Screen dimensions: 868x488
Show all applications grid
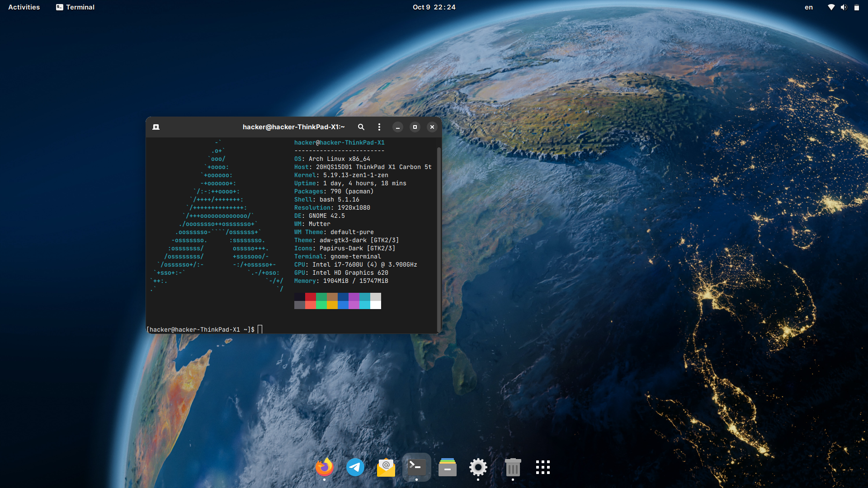[542, 467]
